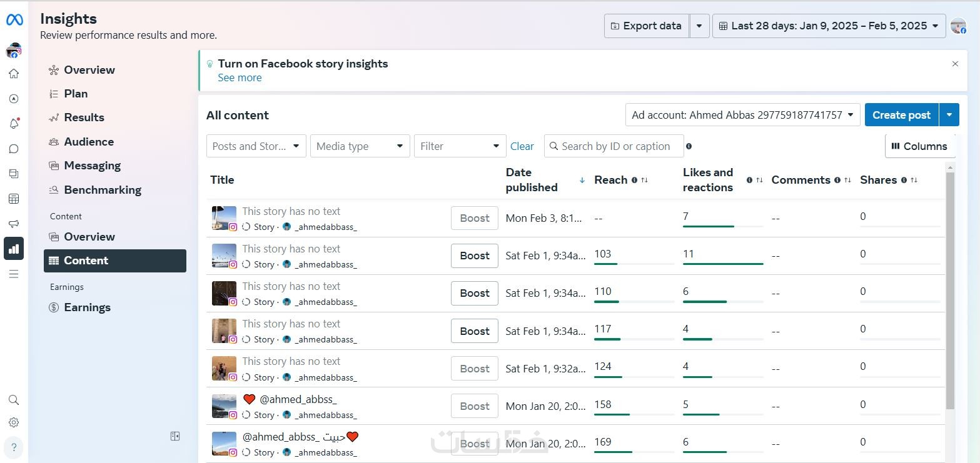Expand the Media type dropdown
The height and width of the screenshot is (463, 980).
coord(360,146)
